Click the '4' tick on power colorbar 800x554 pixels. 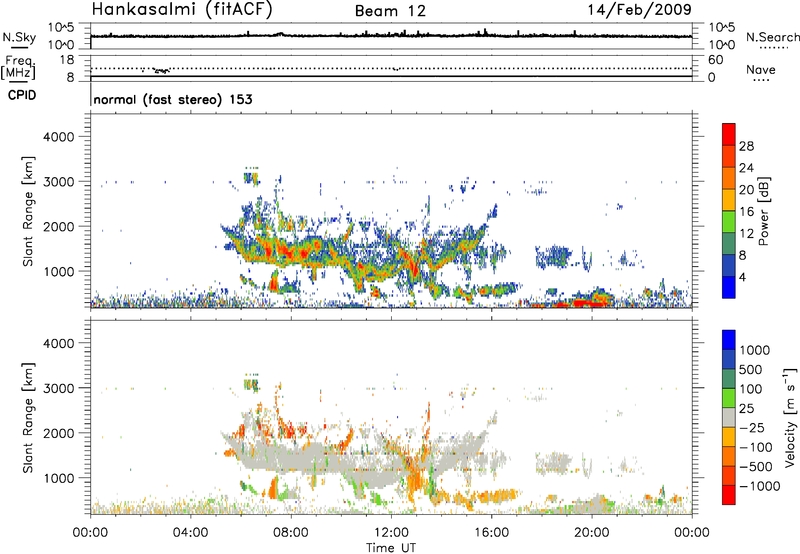[x=742, y=277]
